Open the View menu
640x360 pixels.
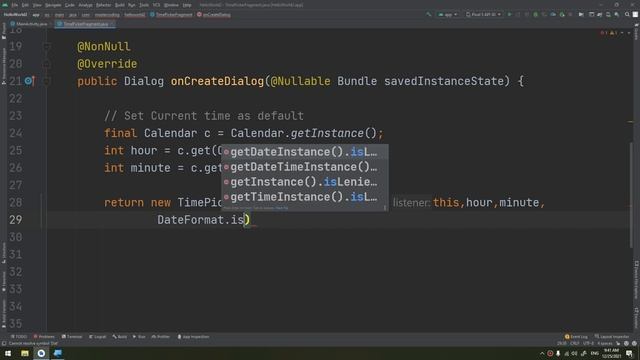[37, 5]
